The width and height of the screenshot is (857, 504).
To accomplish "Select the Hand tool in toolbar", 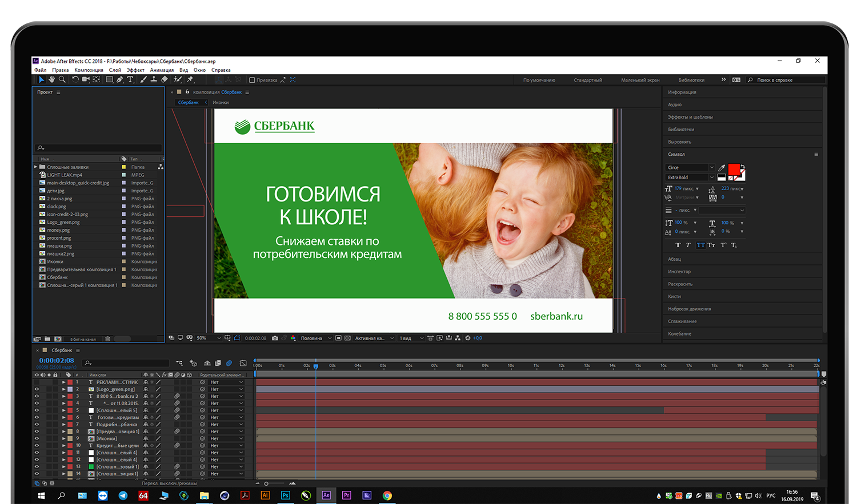I will coord(51,80).
